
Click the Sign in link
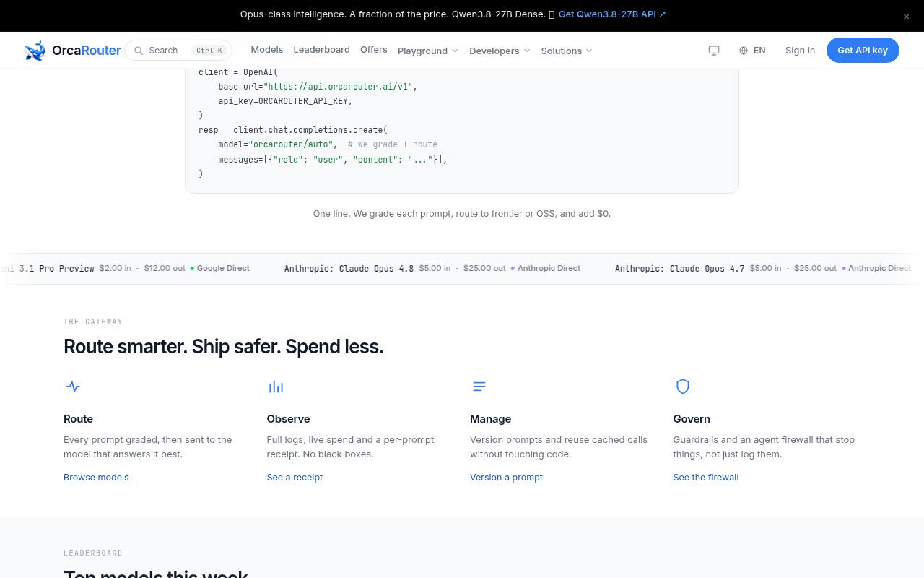(800, 50)
